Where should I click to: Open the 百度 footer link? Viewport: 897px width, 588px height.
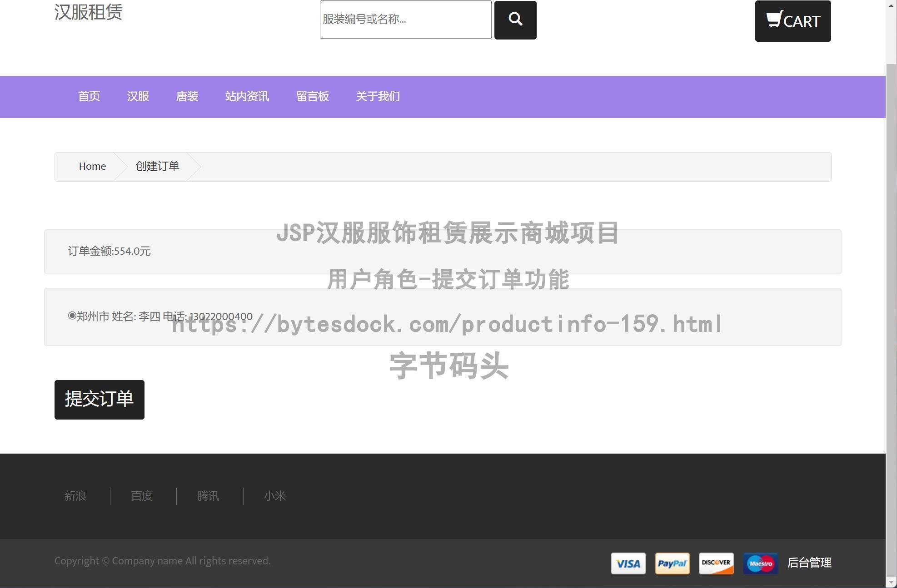pos(142,496)
